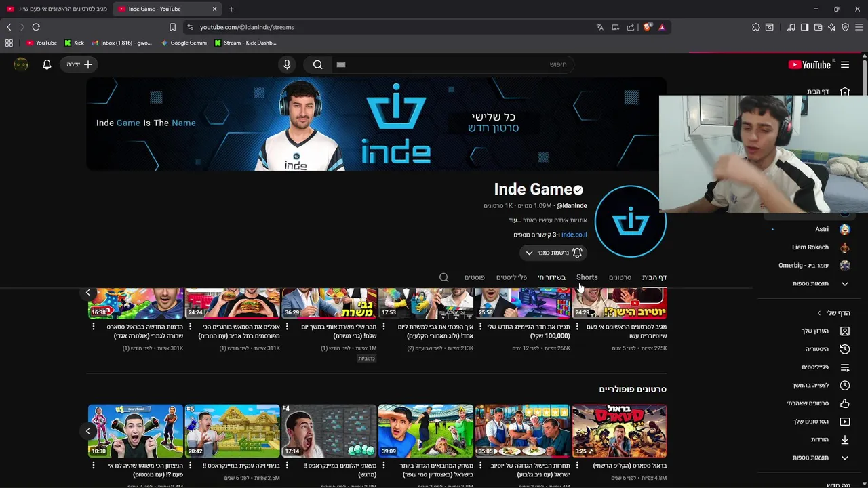Click the carousel arrow on popular videos row
The image size is (868, 488).
[x=87, y=431]
